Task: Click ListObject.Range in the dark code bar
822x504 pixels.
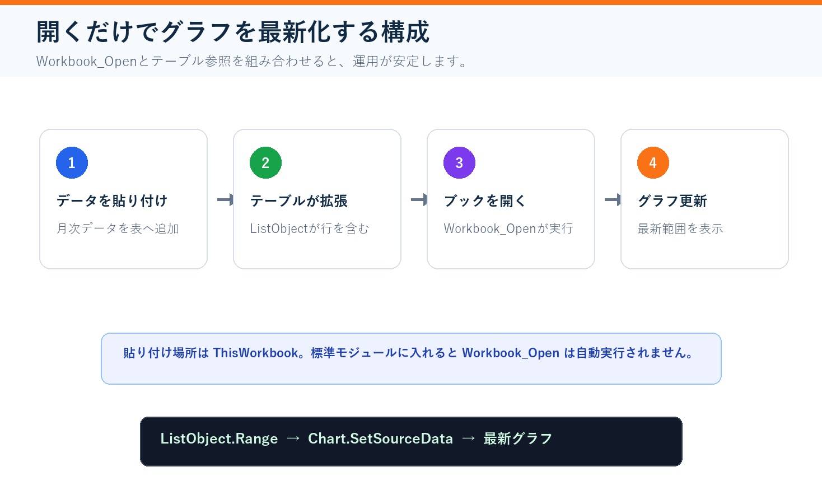Action: click(219, 438)
